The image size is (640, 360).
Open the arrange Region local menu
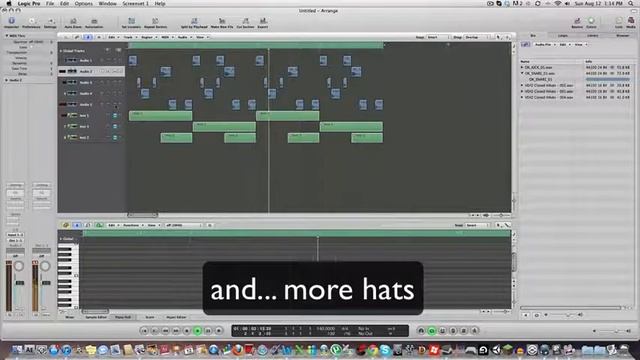(148, 37)
